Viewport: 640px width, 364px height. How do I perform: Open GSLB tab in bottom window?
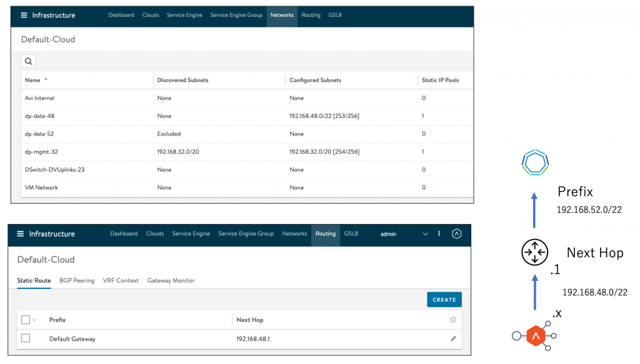coord(351,234)
